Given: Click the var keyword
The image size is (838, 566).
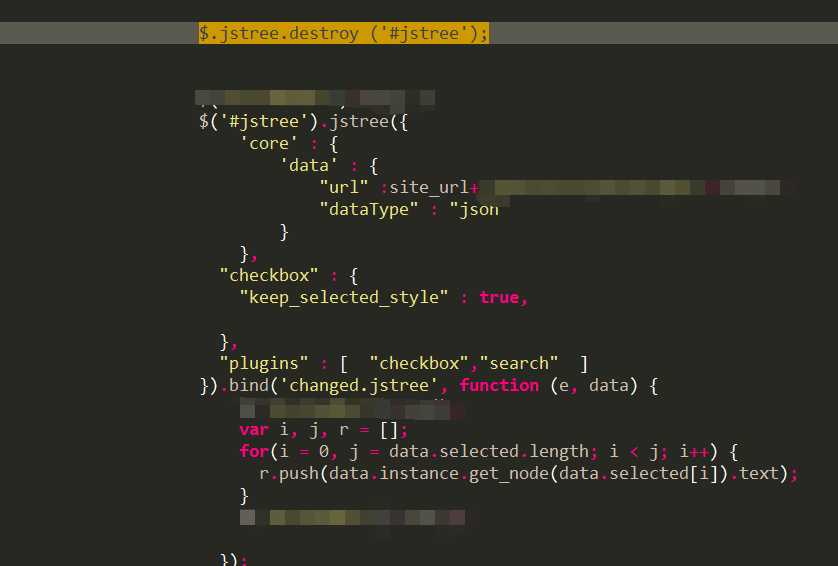Looking at the screenshot, I should [x=254, y=430].
